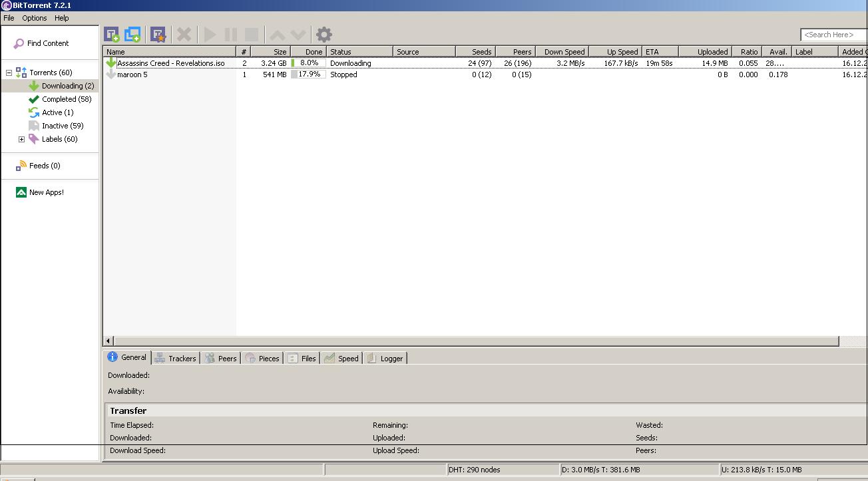Click the Search Here input field

832,35
